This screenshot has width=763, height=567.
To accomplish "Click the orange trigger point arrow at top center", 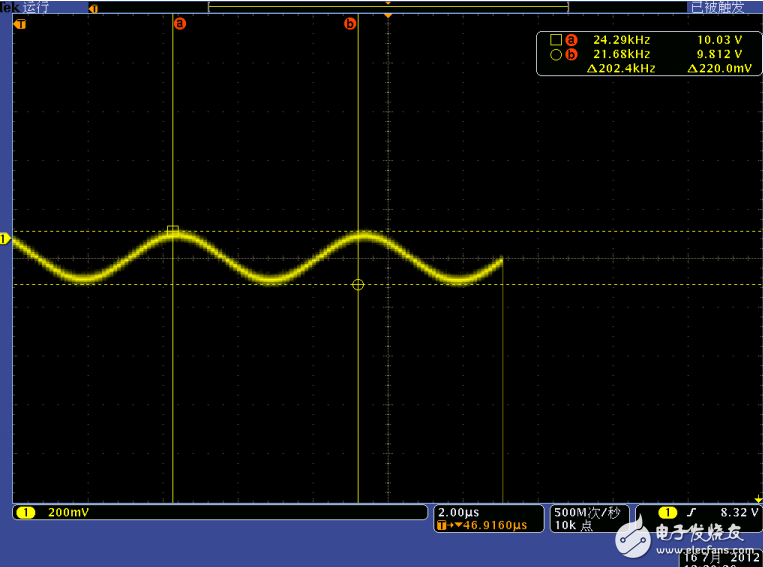I will click(388, 16).
